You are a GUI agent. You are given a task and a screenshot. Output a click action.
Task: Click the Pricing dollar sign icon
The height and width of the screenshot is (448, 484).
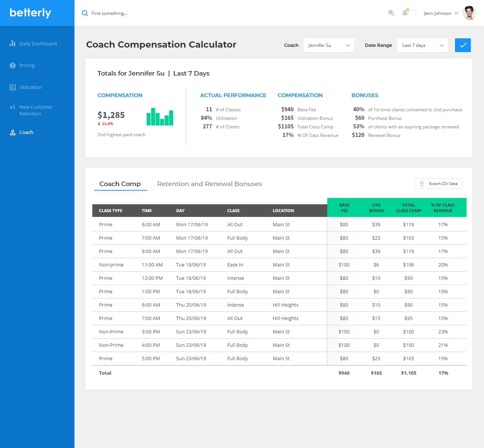(x=12, y=65)
